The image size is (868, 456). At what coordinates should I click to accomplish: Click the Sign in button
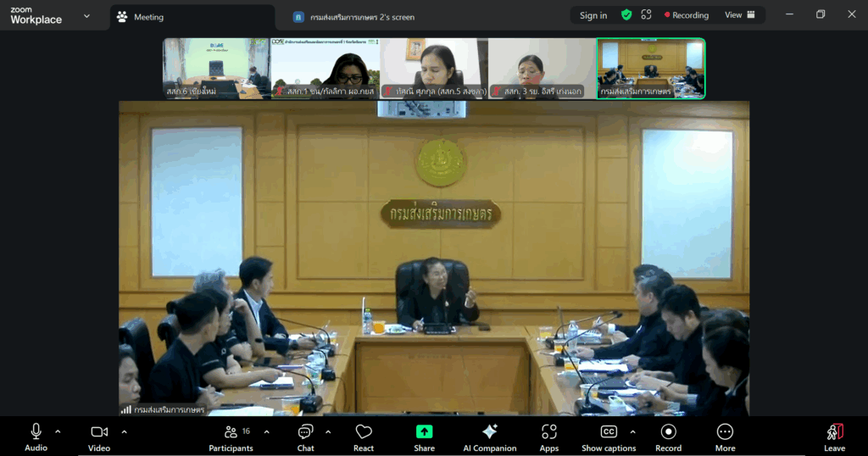(x=593, y=15)
